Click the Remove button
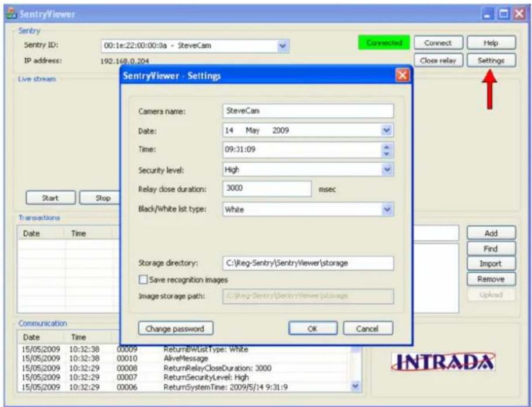 (491, 279)
